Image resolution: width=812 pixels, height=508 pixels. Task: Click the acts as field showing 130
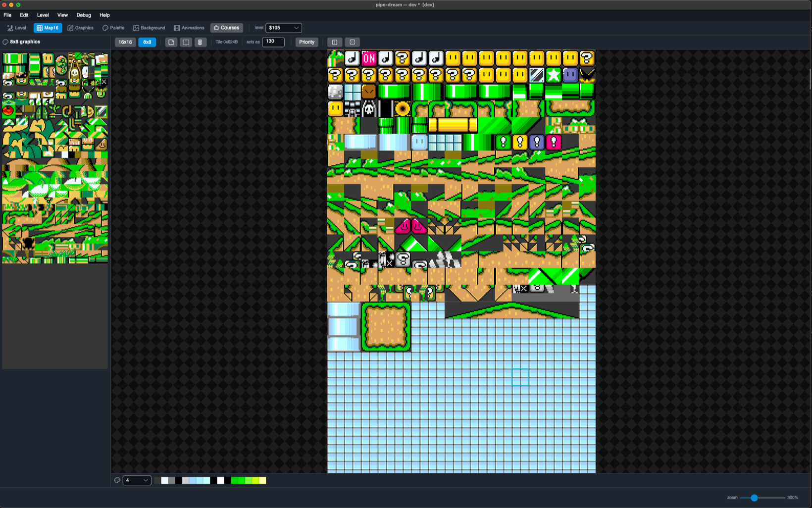[x=273, y=42]
